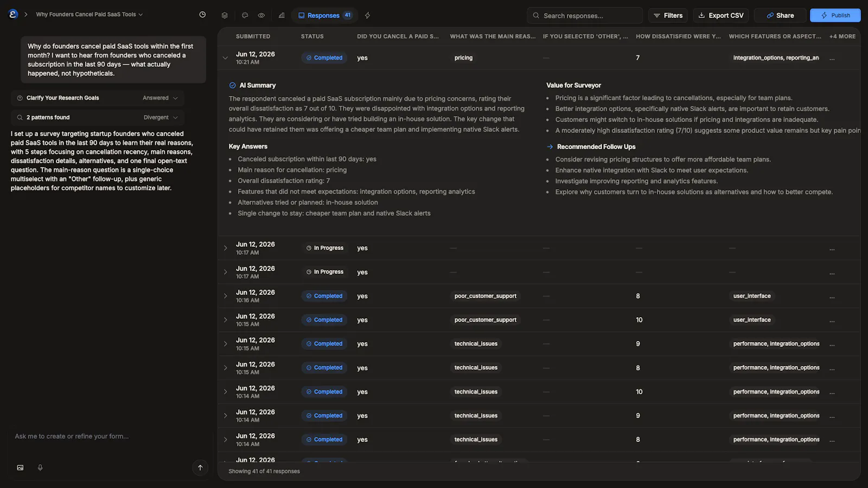Expand the 10:16 AM response row
The width and height of the screenshot is (868, 488).
[225, 296]
